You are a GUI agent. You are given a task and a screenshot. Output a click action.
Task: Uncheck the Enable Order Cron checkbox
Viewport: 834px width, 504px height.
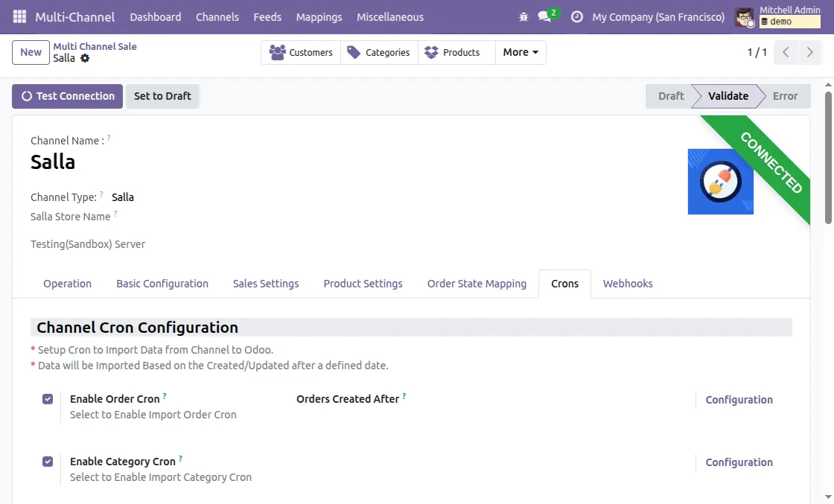coord(48,399)
